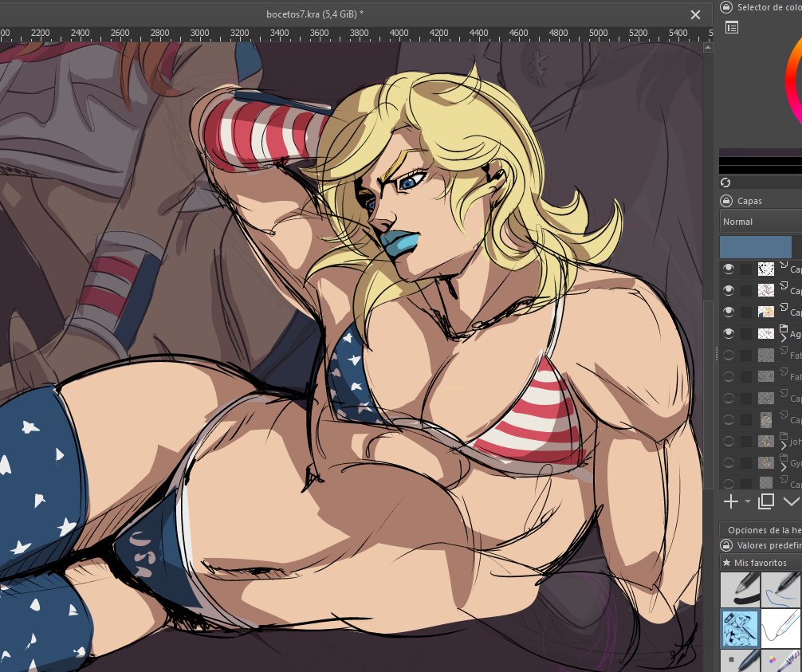Click the star icon beside Mis favoritos

tap(726, 563)
